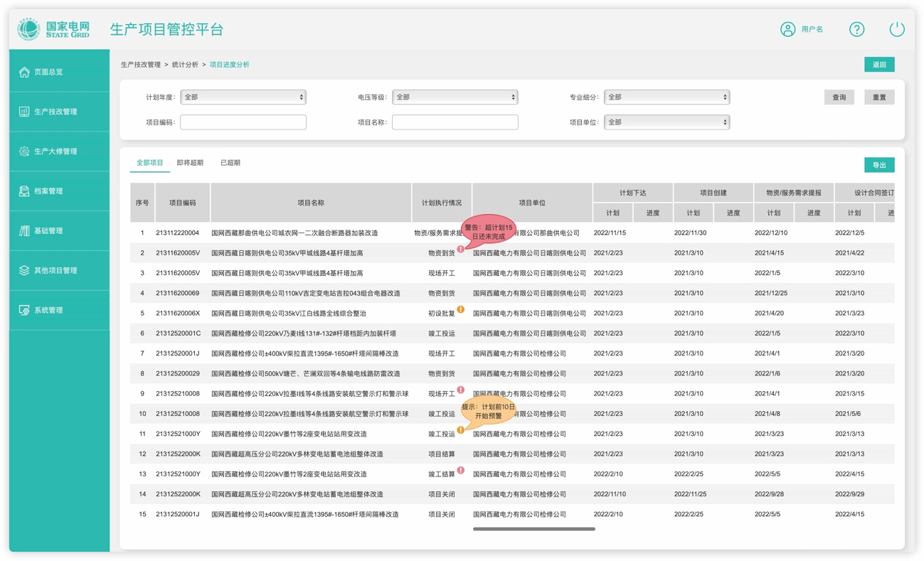Focus the 项目编码 input field
Image resolution: width=924 pixels, height=561 pixels.
point(243,122)
